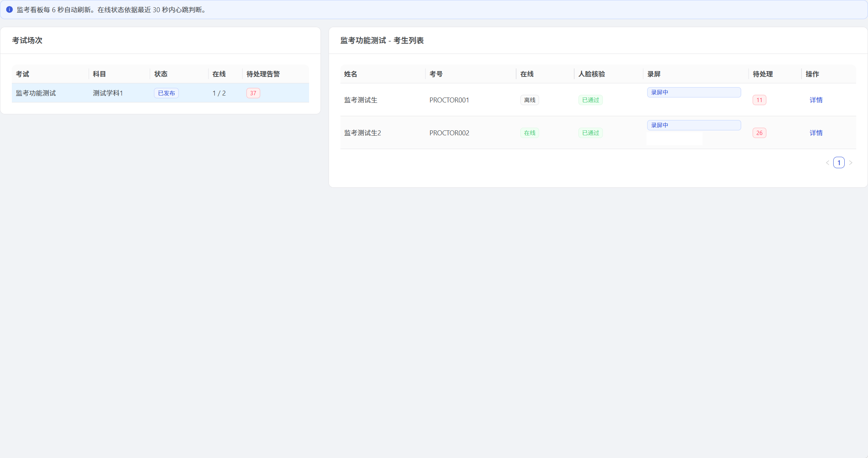Go to previous page with left arrow
This screenshot has height=458, width=868.
tap(828, 162)
